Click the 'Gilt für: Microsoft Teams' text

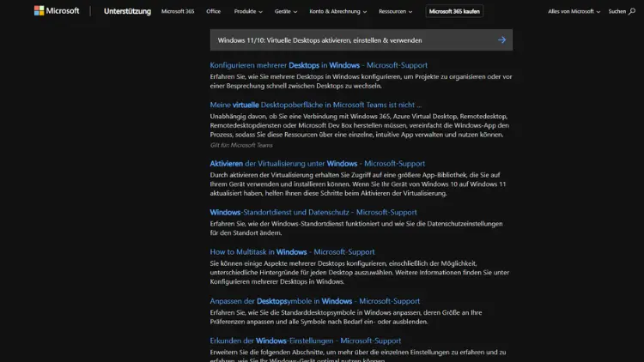click(241, 145)
